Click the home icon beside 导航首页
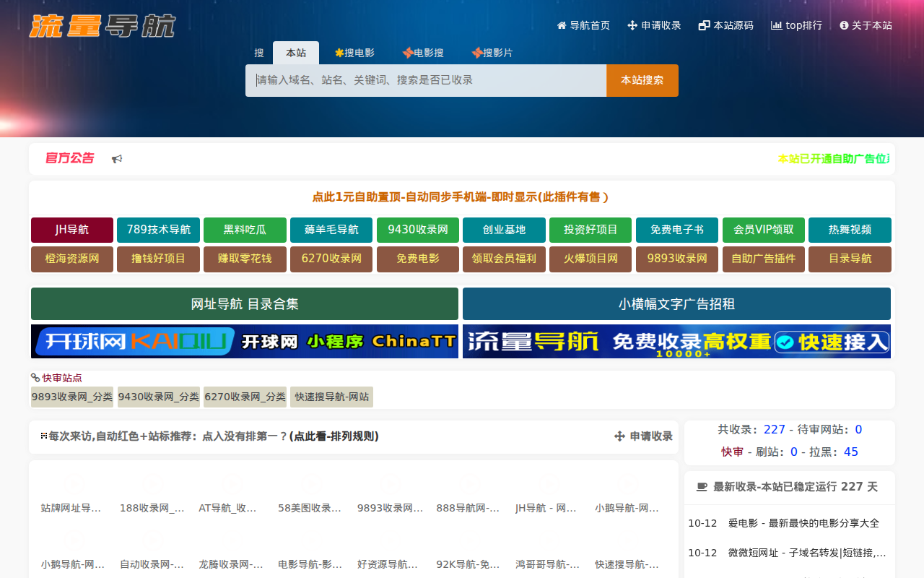 (x=562, y=25)
